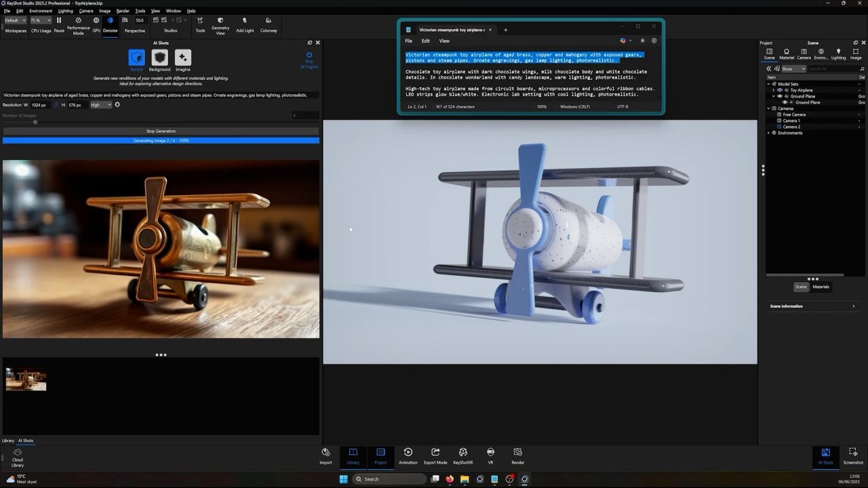The image size is (868, 488).
Task: Open the Workspaces dropdown
Action: coord(15,20)
